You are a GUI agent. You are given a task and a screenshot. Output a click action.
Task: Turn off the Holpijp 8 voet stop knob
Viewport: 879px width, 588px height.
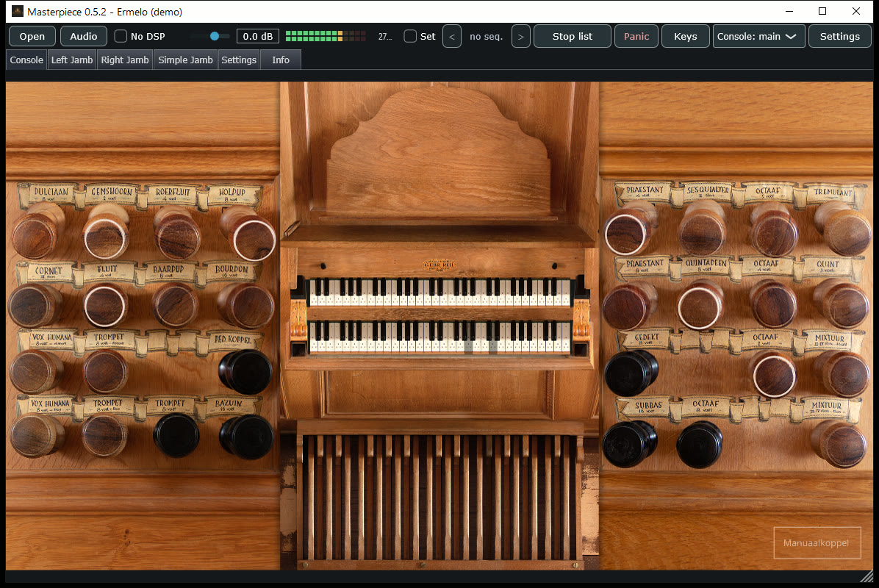[253, 240]
